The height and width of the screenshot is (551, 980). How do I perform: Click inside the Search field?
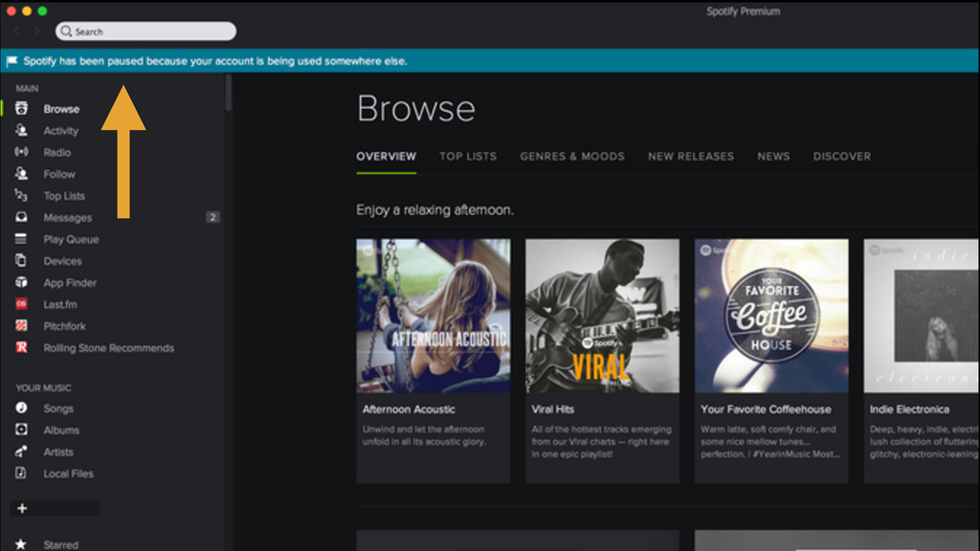(x=145, y=32)
